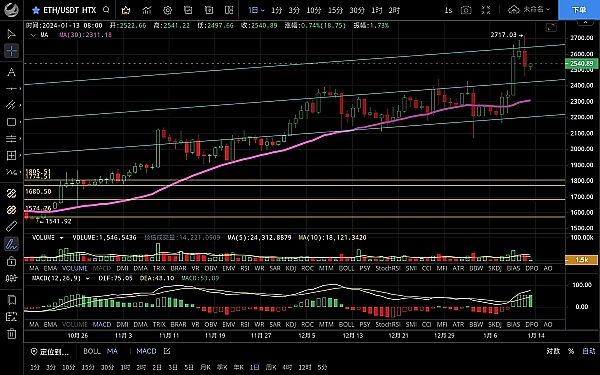Lock drawings using the padlock icon

tap(11, 261)
